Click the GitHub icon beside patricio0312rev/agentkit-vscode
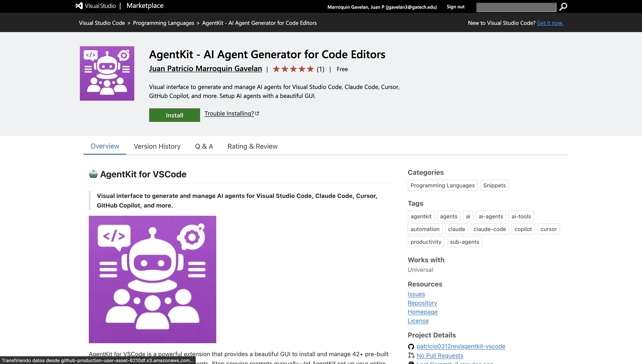Viewport: 642px width, 364px height. [x=411, y=347]
